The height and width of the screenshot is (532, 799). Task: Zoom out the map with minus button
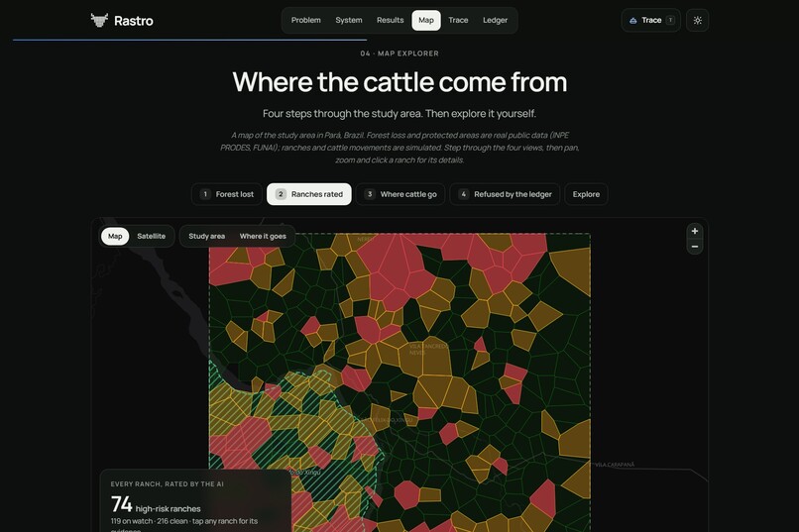pyautogui.click(x=695, y=247)
